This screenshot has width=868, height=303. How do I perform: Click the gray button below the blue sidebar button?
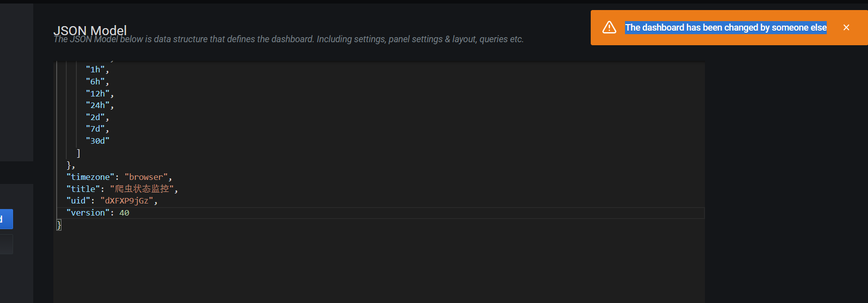click(x=6, y=244)
